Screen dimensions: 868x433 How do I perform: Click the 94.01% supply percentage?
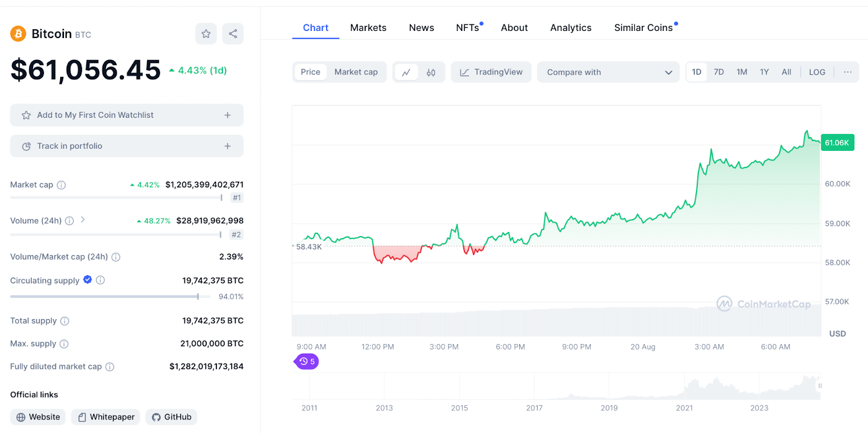pyautogui.click(x=231, y=297)
